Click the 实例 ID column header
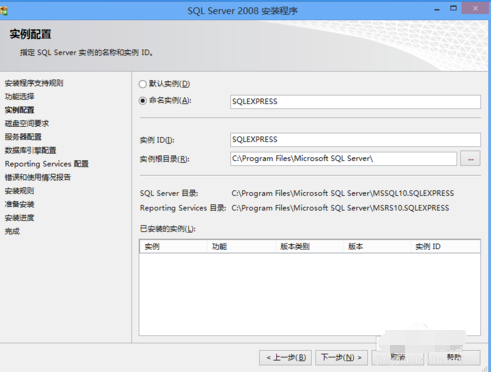 446,247
